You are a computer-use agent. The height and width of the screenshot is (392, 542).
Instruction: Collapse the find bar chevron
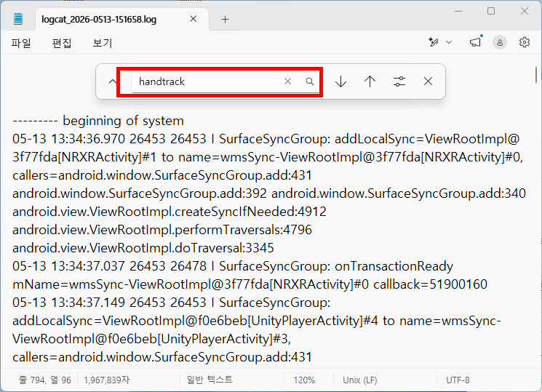pyautogui.click(x=112, y=81)
